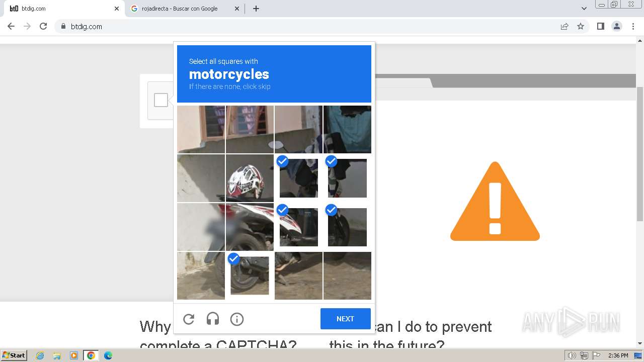The width and height of the screenshot is (644, 362).
Task: Deselect selected tile in second row, last column
Action: (x=347, y=178)
